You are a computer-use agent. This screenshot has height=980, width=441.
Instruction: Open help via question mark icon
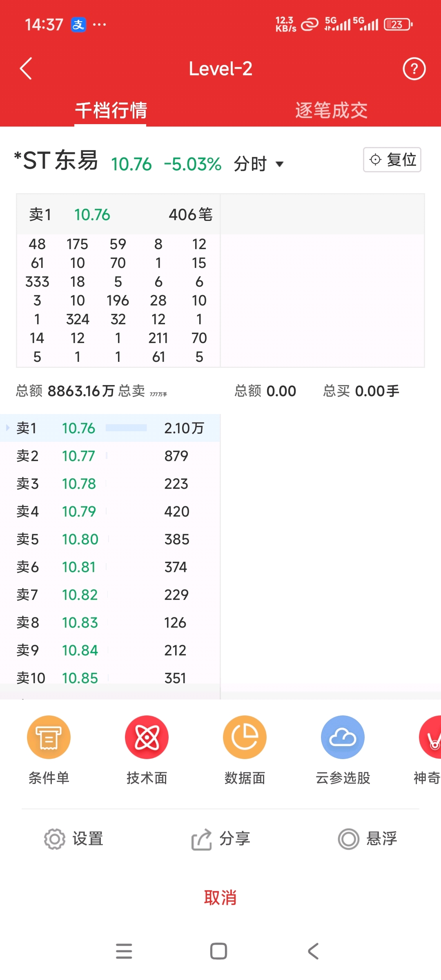pyautogui.click(x=414, y=69)
